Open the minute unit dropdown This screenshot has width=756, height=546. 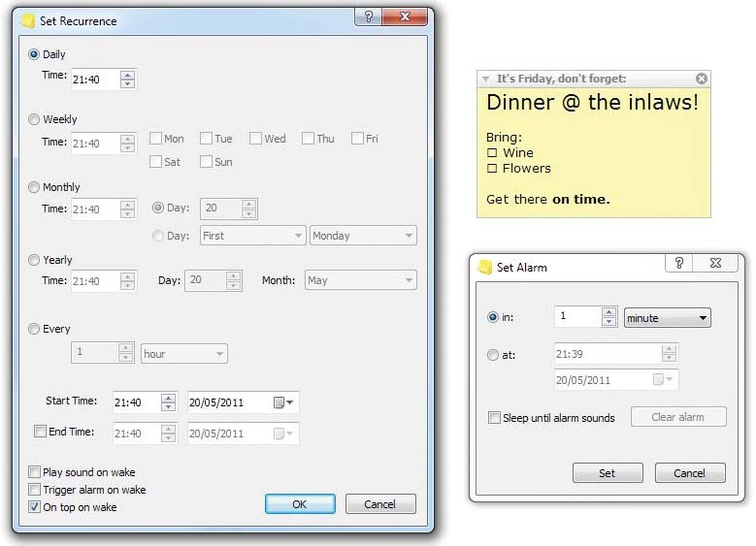[668, 317]
